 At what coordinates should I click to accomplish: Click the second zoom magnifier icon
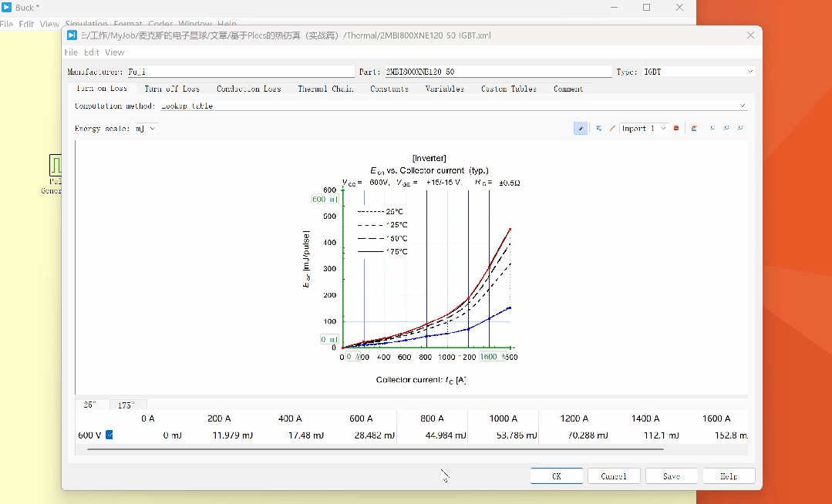point(726,129)
